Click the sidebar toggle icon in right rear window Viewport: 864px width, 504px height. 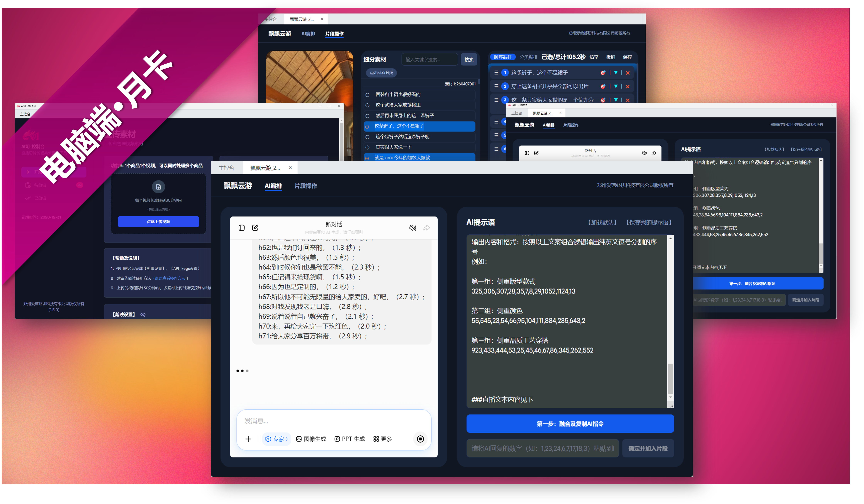pos(527,153)
